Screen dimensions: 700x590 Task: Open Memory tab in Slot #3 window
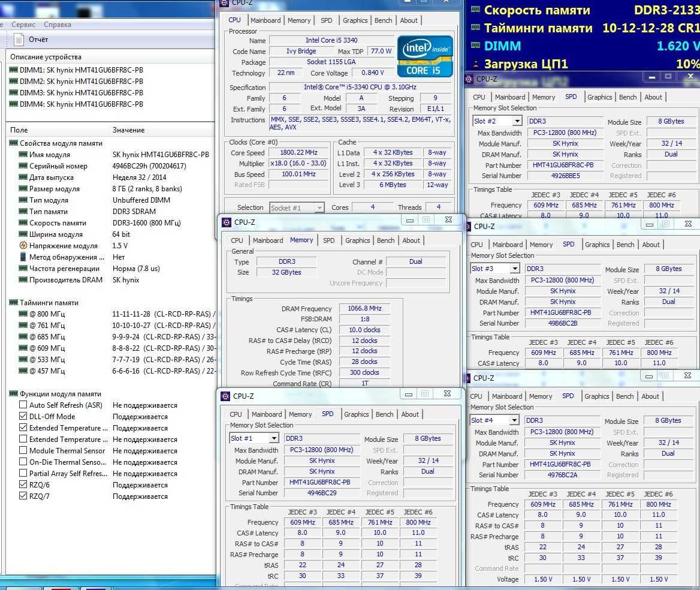tap(541, 245)
